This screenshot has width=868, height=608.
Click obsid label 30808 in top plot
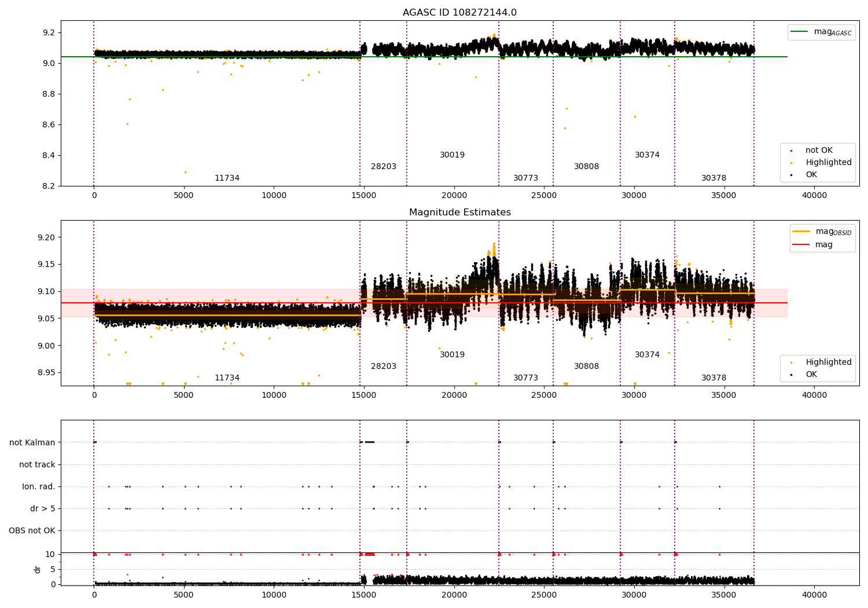(x=586, y=167)
